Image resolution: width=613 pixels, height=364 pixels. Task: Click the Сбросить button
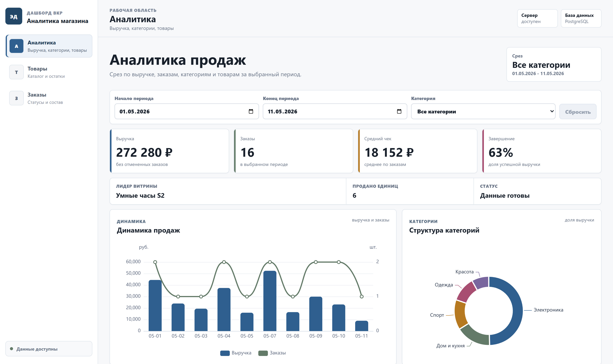(578, 112)
